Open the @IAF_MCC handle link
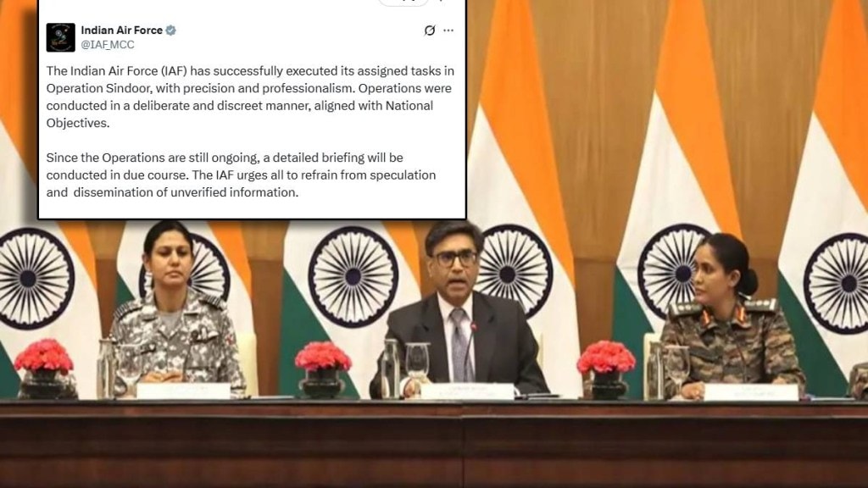 click(x=108, y=45)
